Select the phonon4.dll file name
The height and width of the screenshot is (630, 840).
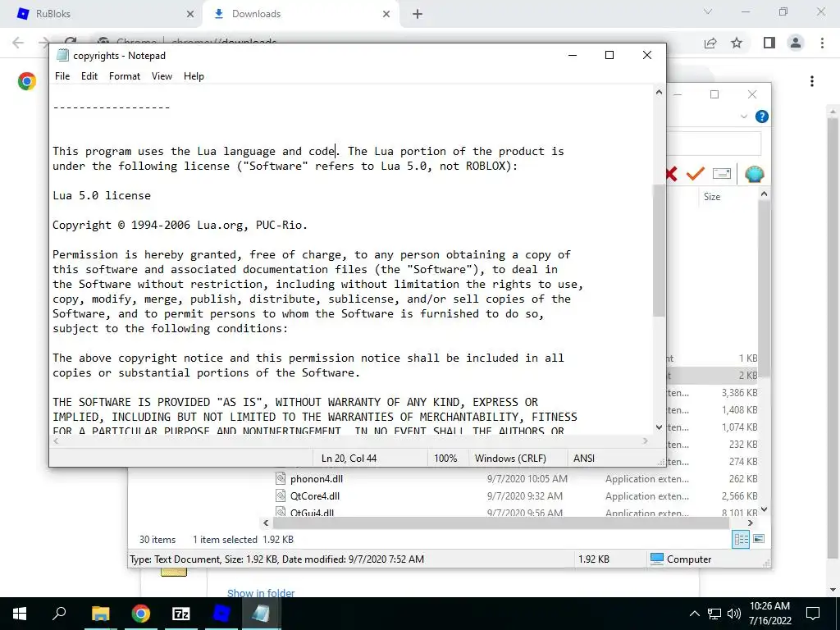(316, 479)
